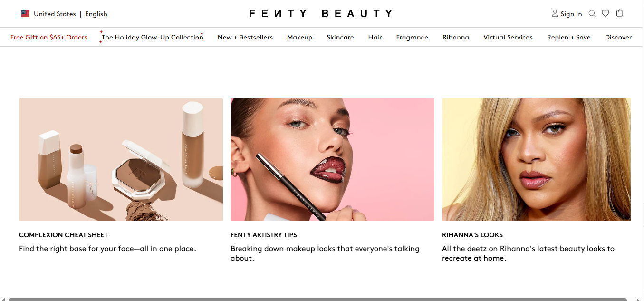Click the Complexion Cheat Sheet product image
644x301 pixels.
tap(121, 159)
